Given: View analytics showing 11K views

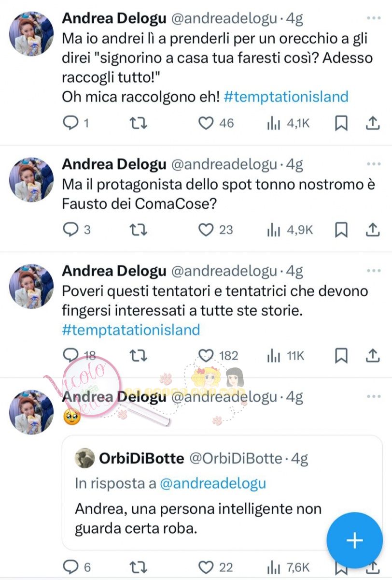Looking at the screenshot, I should (x=286, y=356).
